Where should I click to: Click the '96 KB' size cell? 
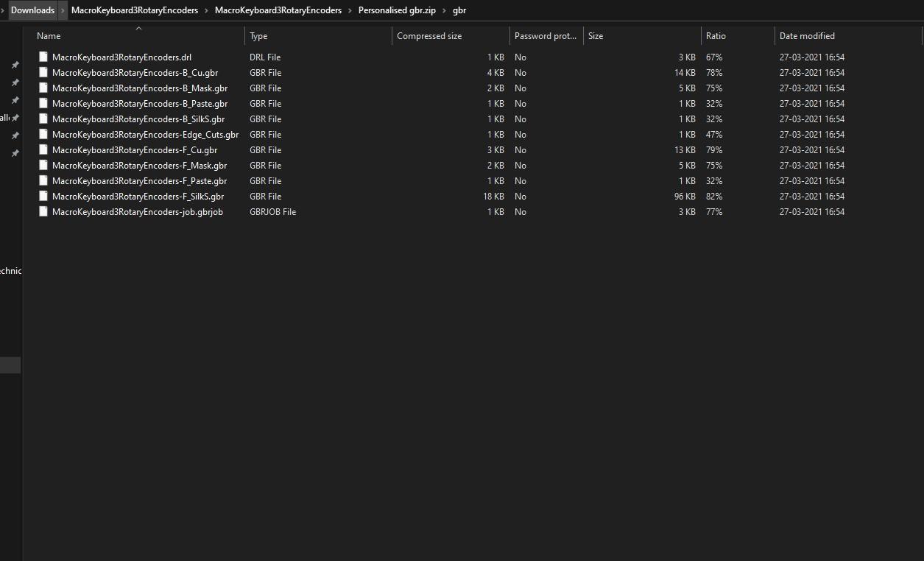pos(685,196)
